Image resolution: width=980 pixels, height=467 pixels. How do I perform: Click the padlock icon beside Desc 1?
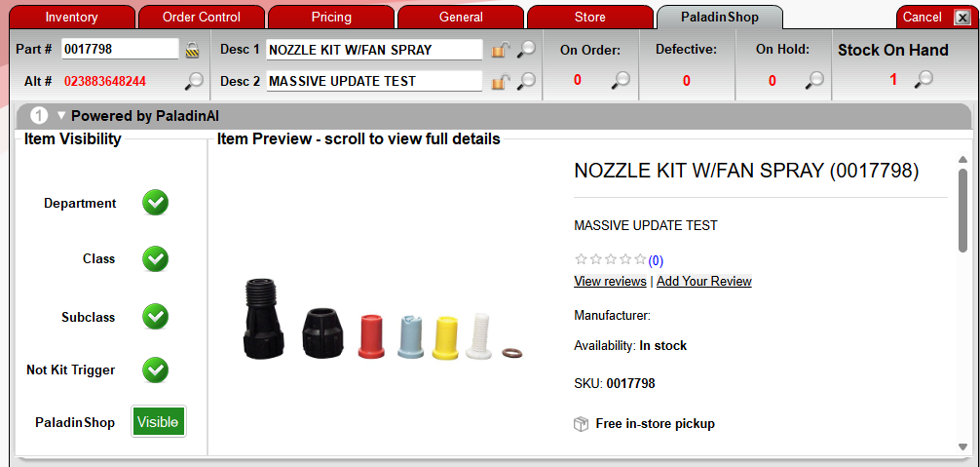coord(500,50)
